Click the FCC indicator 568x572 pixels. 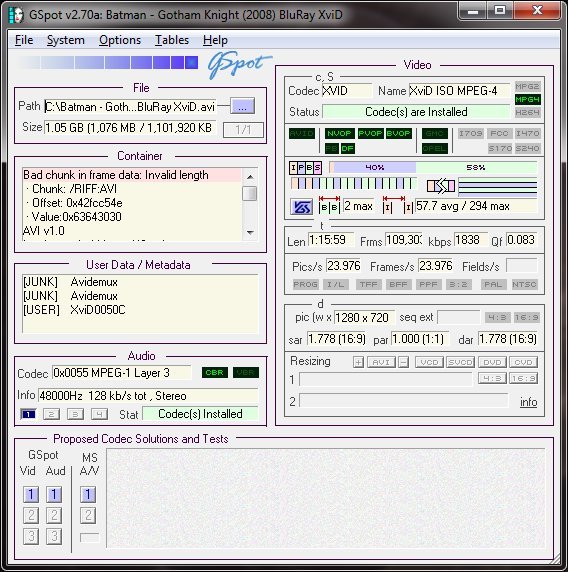499,134
